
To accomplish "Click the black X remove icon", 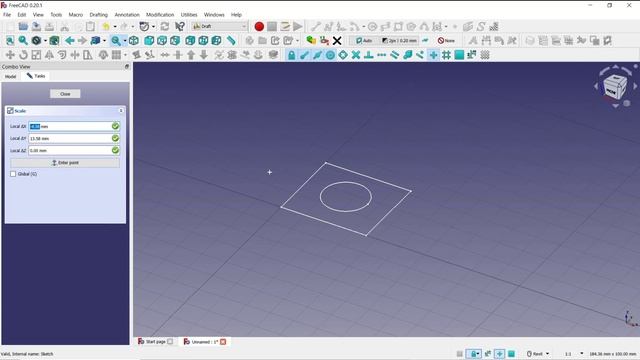I will point(337,40).
